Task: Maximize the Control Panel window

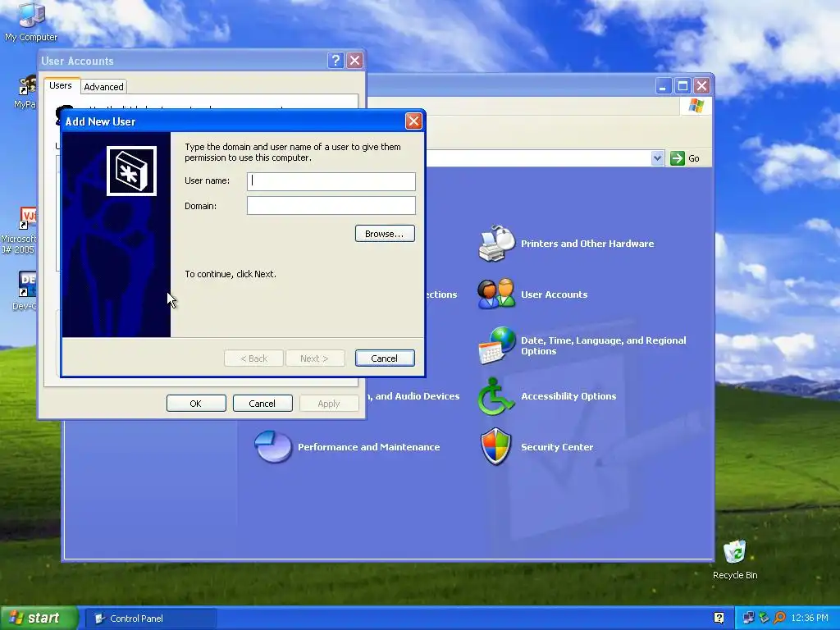Action: tap(682, 85)
